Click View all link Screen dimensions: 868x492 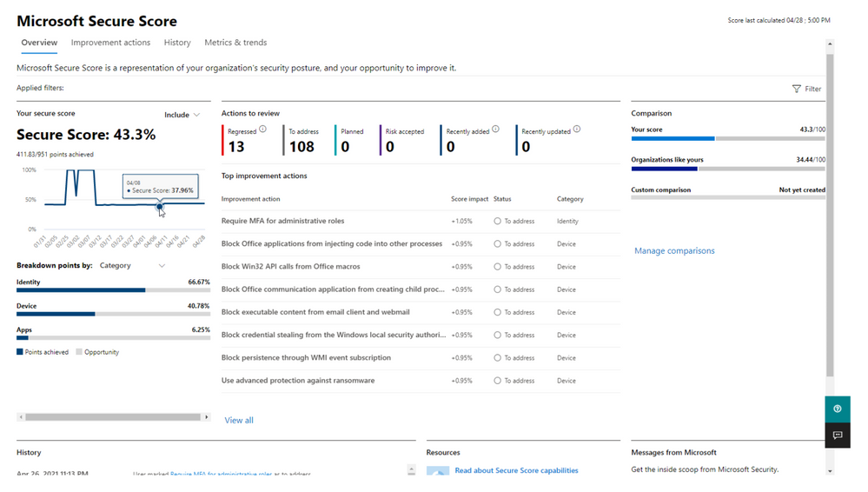point(239,421)
